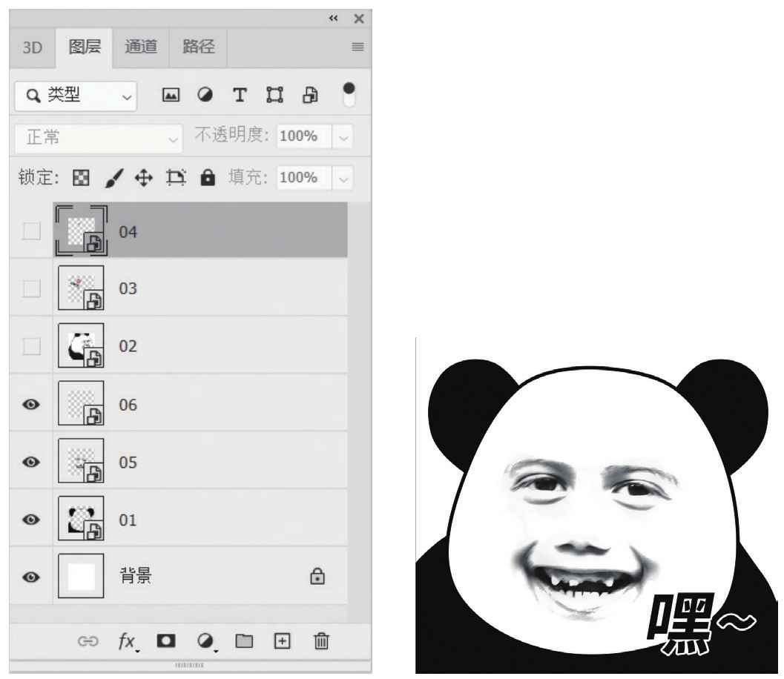Create a new group folder
Viewport: 784px width, 679px height.
[244, 640]
